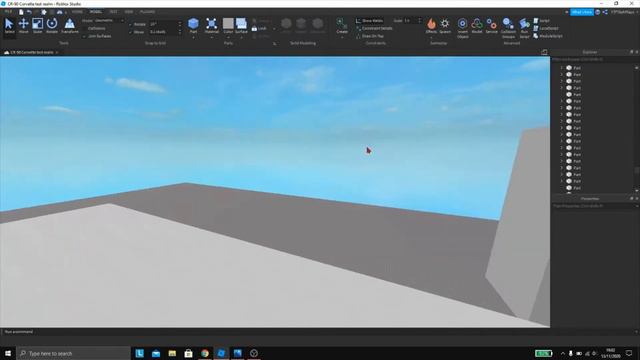
Task: Activate the Transform tool
Action: (x=70, y=25)
